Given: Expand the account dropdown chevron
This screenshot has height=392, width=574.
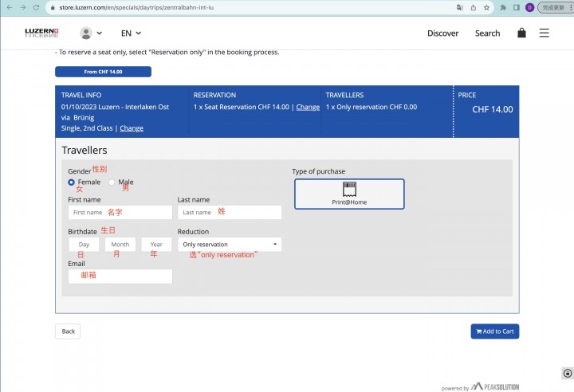Looking at the screenshot, I should pyautogui.click(x=99, y=33).
